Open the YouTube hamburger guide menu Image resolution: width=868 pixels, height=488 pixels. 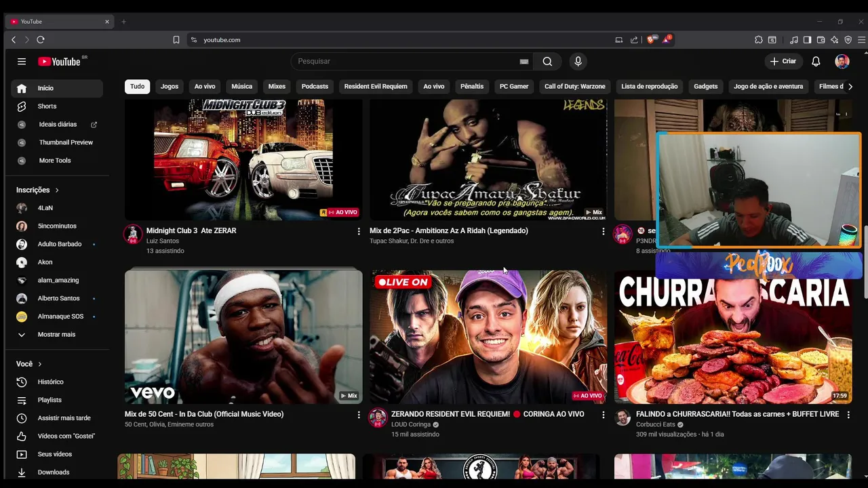22,61
